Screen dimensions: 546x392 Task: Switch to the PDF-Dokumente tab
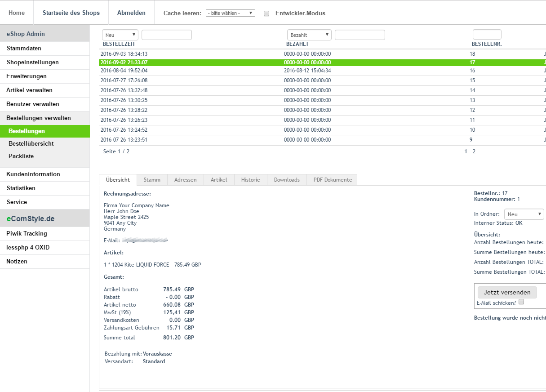(x=332, y=180)
